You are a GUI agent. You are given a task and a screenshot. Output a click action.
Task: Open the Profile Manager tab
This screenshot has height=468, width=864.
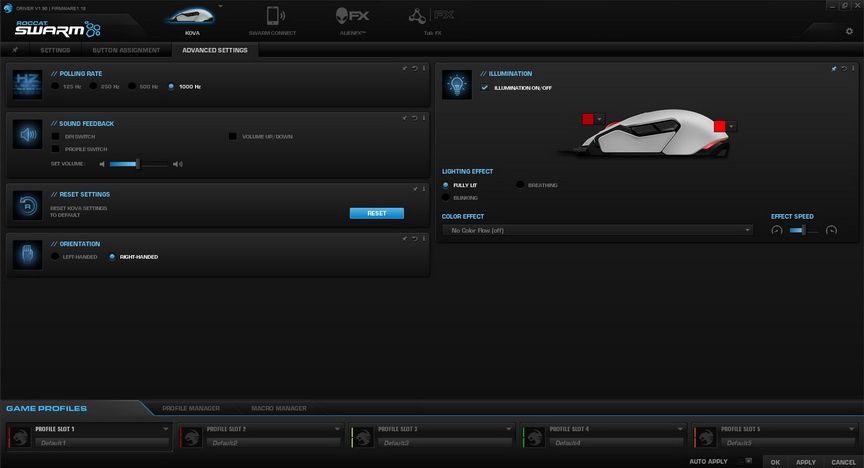click(x=191, y=408)
